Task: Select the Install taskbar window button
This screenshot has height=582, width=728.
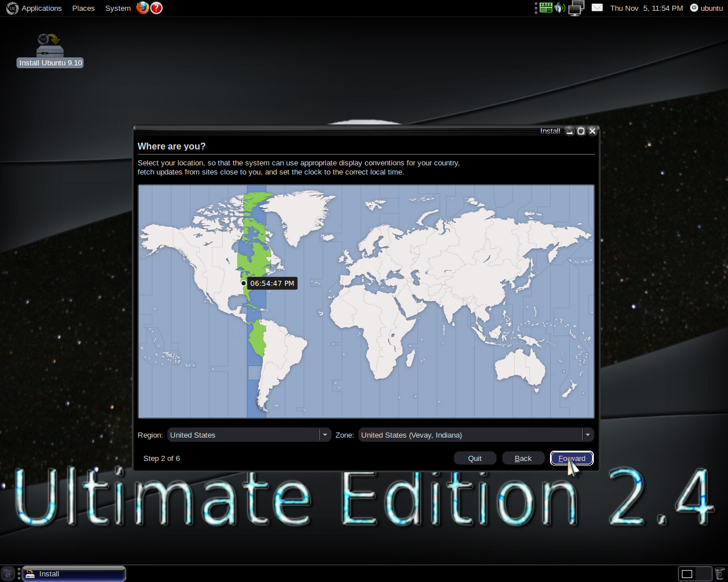Action: point(74,573)
